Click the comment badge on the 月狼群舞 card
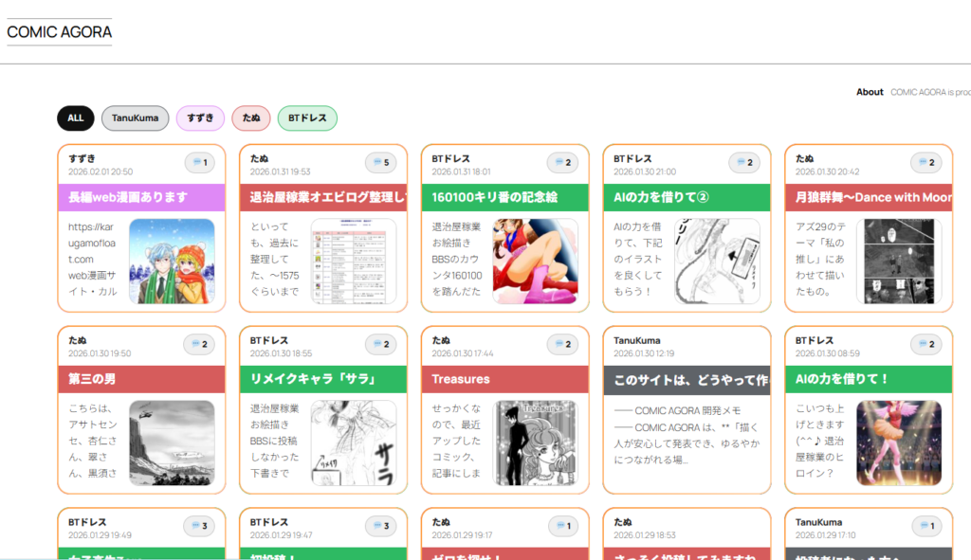971x560 pixels. click(926, 163)
